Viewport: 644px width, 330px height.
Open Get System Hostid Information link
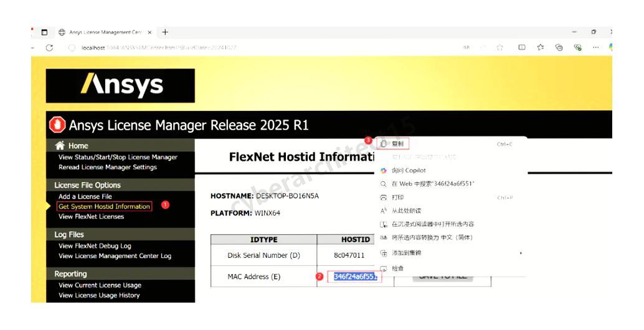[104, 206]
